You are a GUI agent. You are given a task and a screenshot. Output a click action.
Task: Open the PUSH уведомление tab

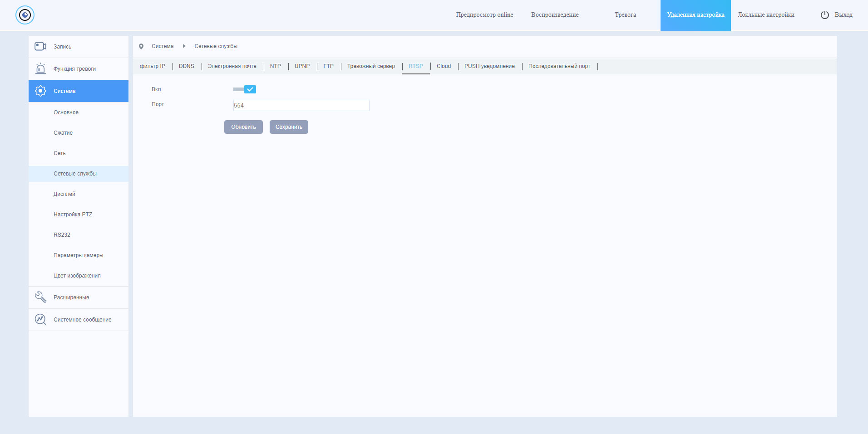click(489, 66)
